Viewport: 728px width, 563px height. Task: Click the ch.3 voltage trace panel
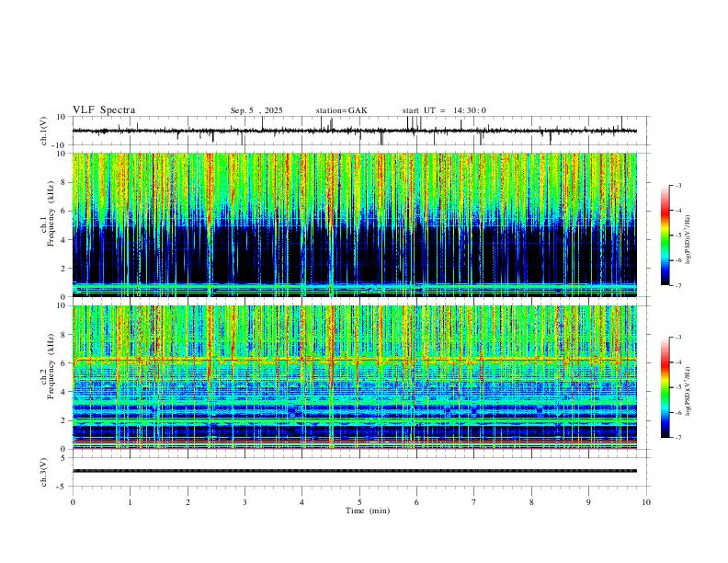click(360, 472)
